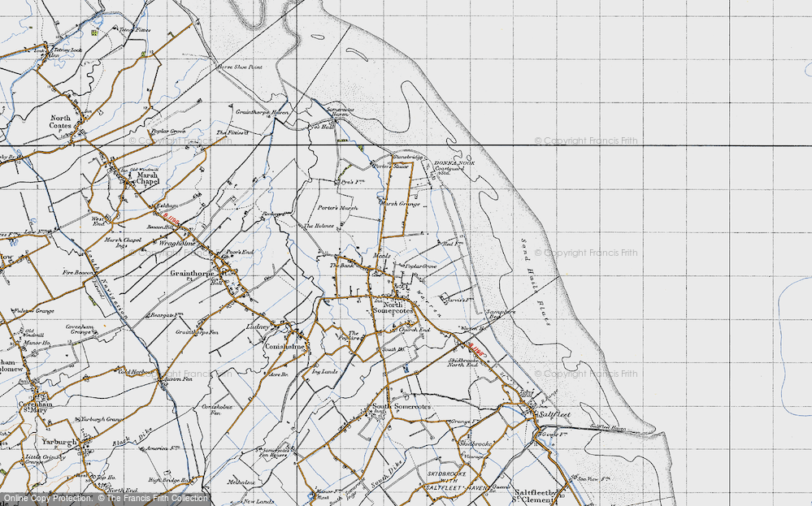The width and height of the screenshot is (812, 506).
Task: Select the Church End label
Action: pyautogui.click(x=414, y=330)
